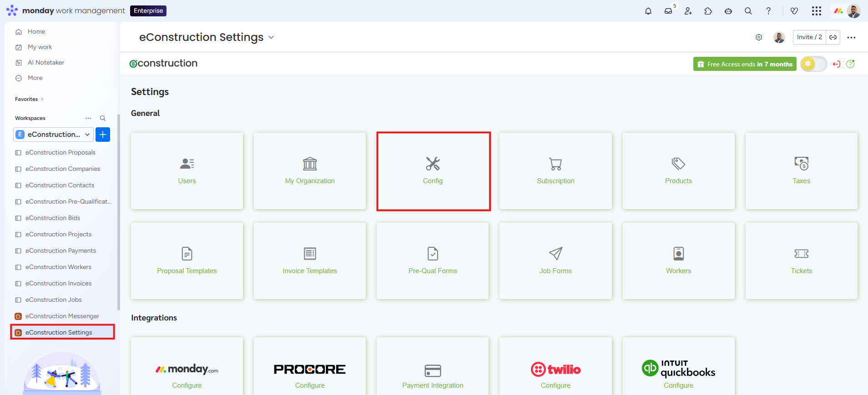The width and height of the screenshot is (868, 395).
Task: Open the Config settings tile
Action: (x=433, y=171)
